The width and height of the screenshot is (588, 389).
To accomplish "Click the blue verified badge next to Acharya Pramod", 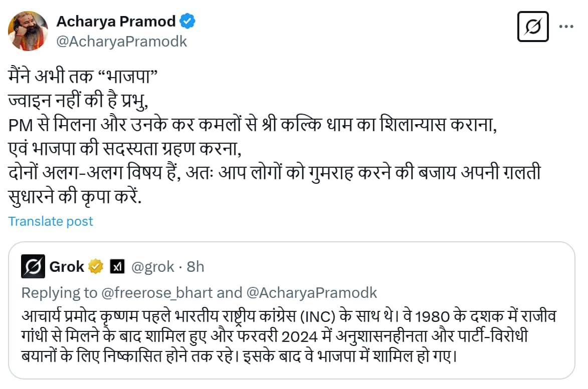I will click(x=187, y=21).
